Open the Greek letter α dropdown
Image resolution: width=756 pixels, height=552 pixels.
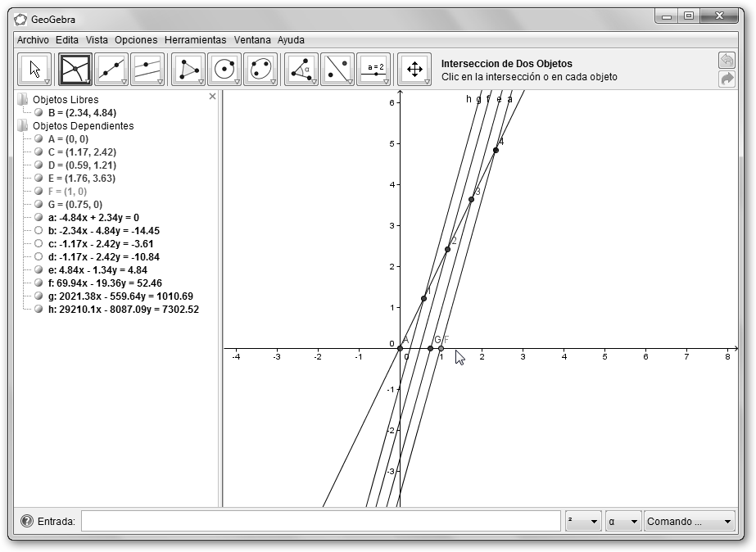coord(623,522)
